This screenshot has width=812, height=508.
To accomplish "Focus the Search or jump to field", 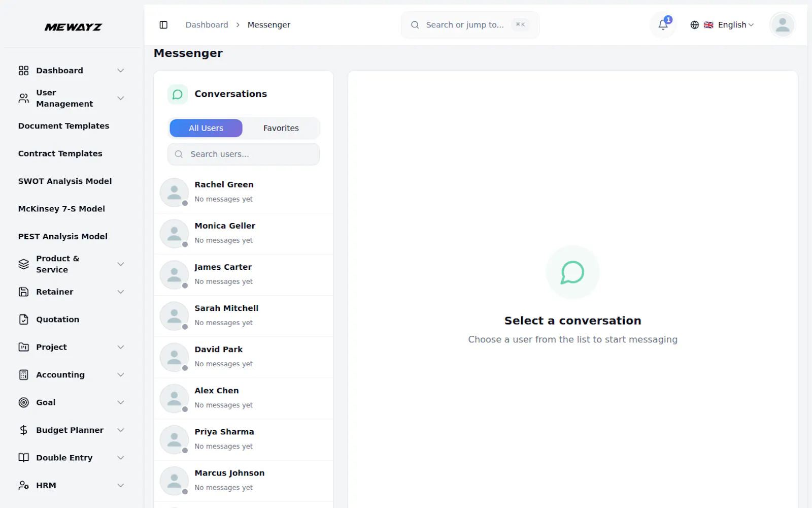I will click(x=470, y=25).
